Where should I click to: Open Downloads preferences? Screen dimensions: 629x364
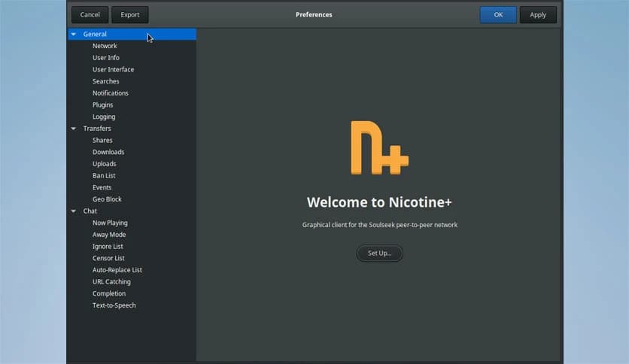tap(132, 152)
